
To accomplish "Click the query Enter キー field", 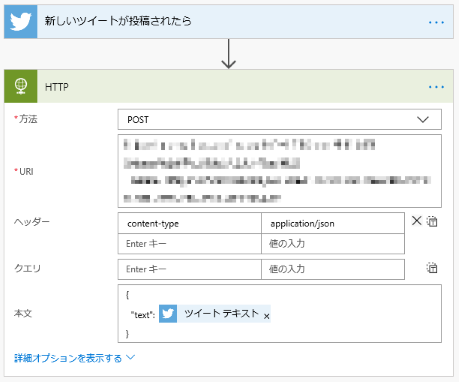I will (x=190, y=269).
